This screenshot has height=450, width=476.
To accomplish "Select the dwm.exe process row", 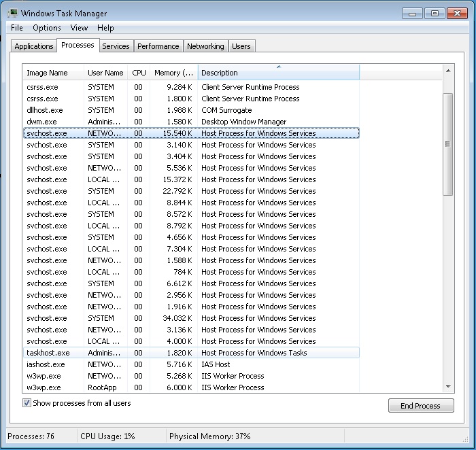I will click(191, 122).
